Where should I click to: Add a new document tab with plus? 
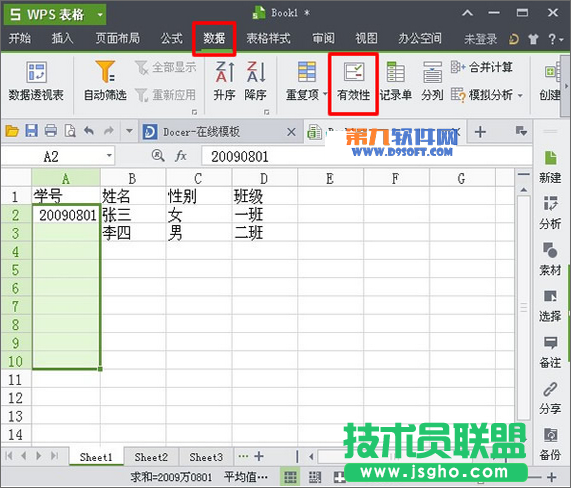click(480, 132)
